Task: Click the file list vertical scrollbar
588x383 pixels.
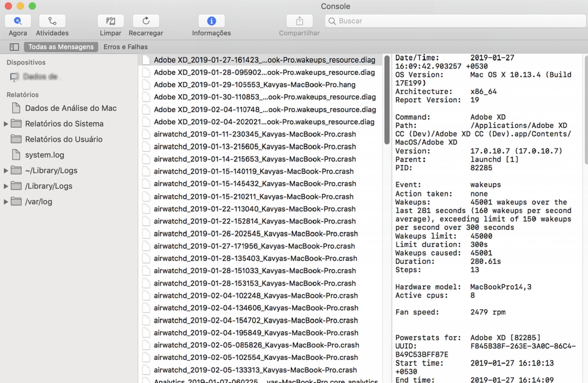Action: 387,100
